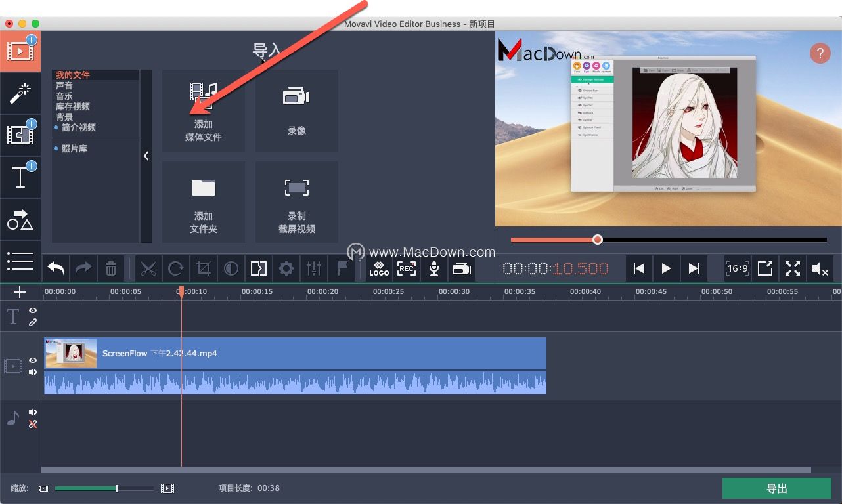Delete selected clip with trash icon
Viewport: 842px width, 504px height.
coord(111,268)
